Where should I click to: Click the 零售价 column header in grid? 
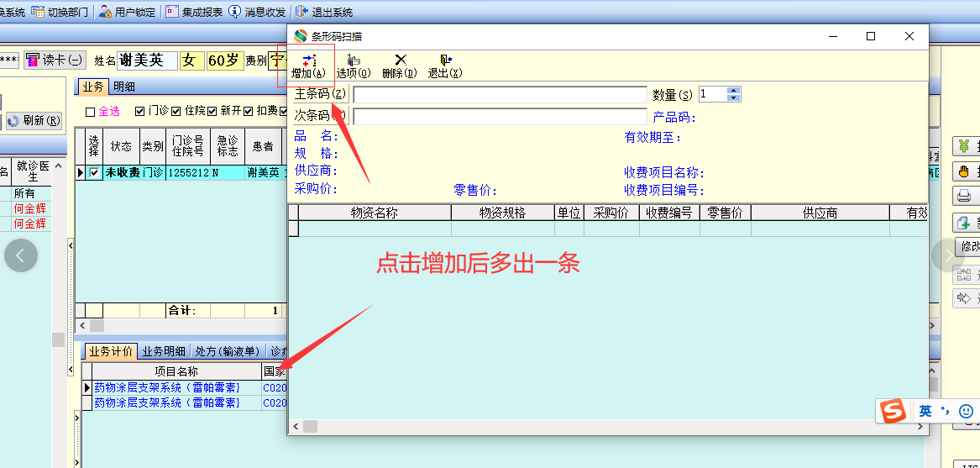[x=725, y=213]
